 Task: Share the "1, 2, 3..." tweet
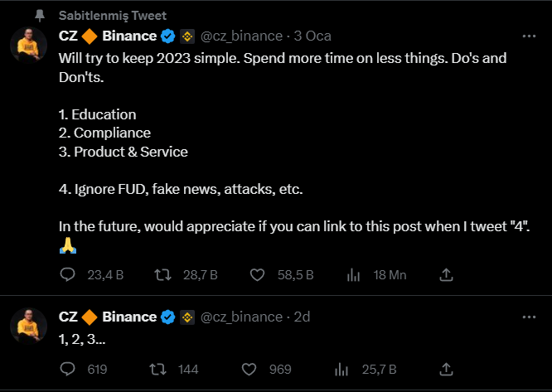coord(446,369)
